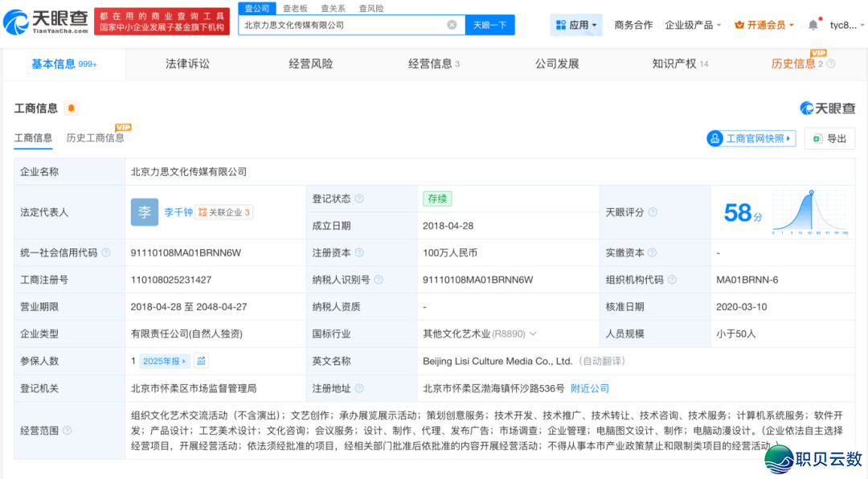Click the 天眼一下 search button

(489, 25)
